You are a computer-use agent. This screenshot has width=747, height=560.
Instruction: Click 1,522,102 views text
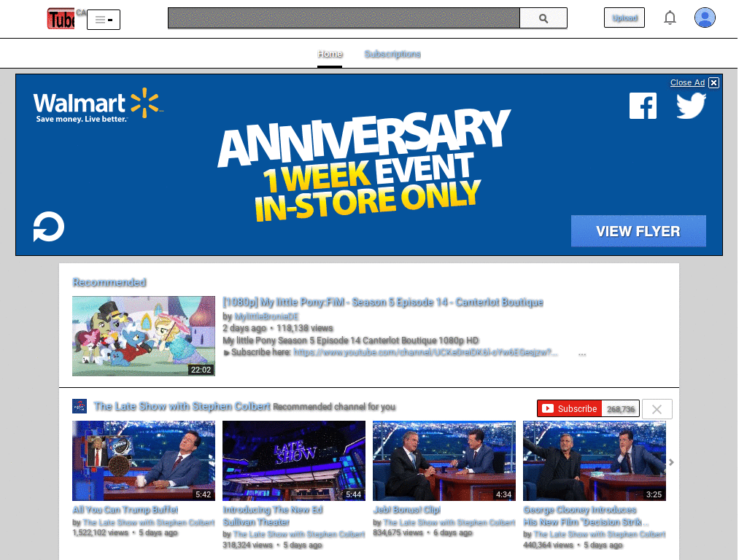101,533
